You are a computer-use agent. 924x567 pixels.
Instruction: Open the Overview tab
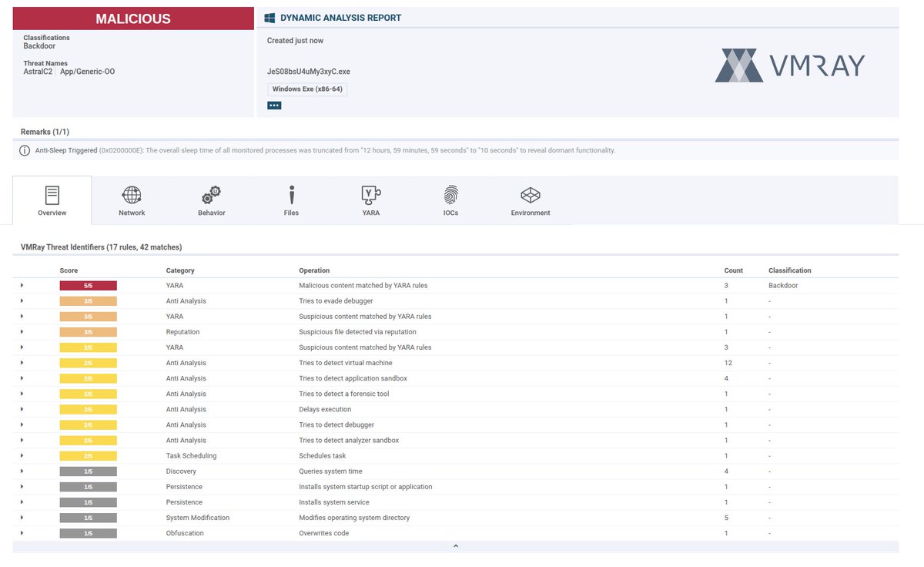click(52, 200)
